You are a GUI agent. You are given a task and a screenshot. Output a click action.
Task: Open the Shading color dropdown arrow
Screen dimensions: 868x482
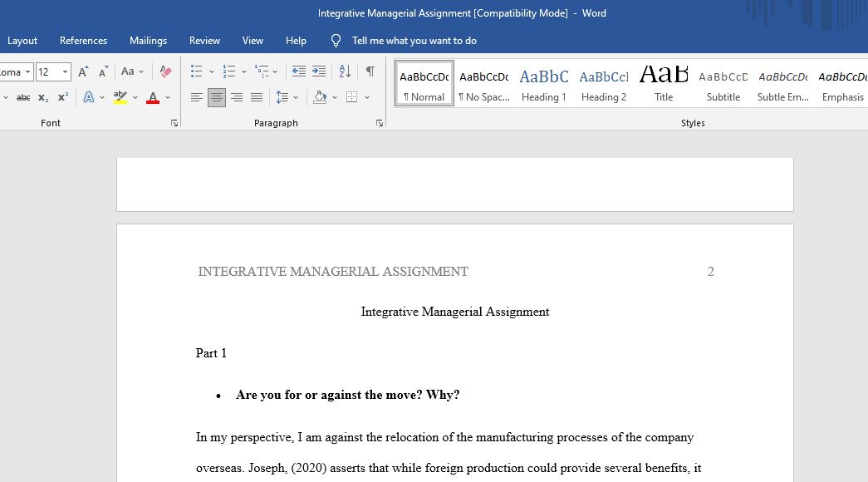coord(335,97)
